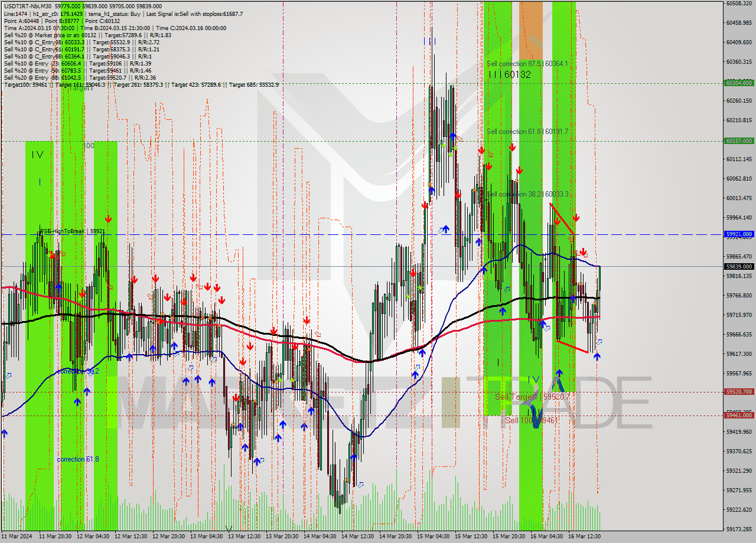The image size is (756, 543).
Task: Click the blue 'correction 38.2' label
Action: pyautogui.click(x=78, y=372)
